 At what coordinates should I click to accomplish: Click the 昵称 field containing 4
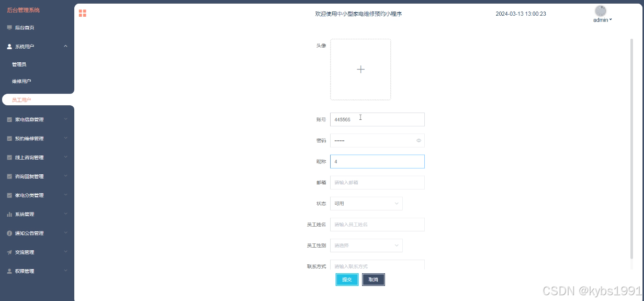(x=377, y=162)
